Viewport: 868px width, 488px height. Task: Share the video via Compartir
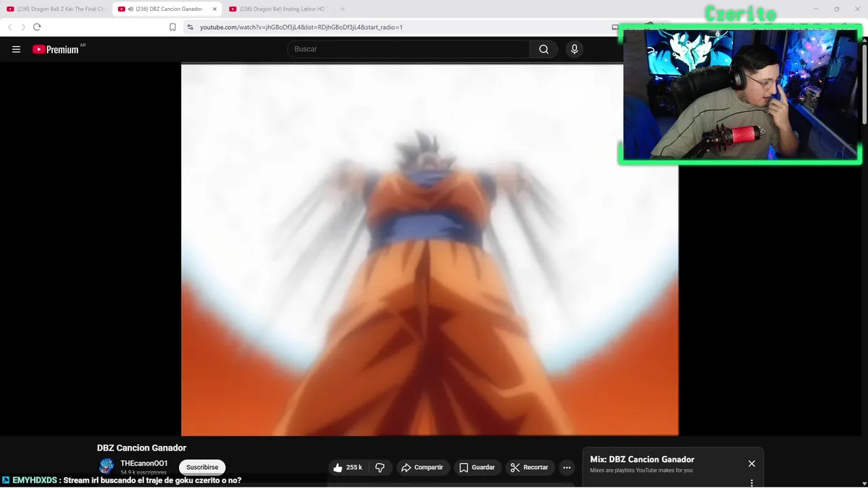422,468
